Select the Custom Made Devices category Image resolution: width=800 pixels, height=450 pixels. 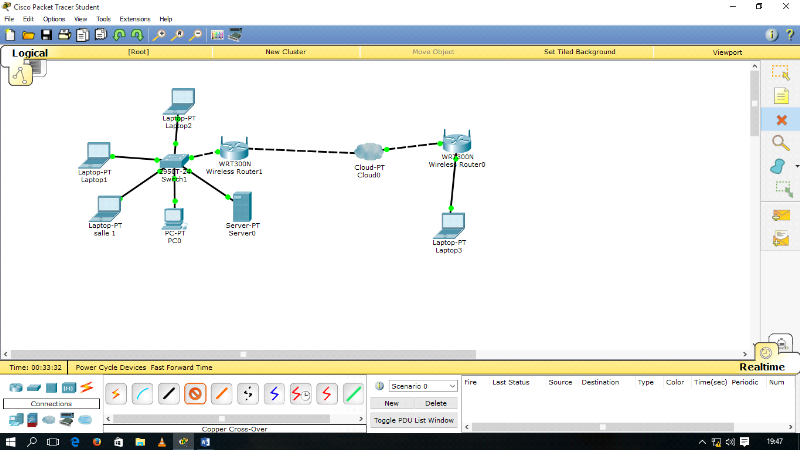click(67, 420)
